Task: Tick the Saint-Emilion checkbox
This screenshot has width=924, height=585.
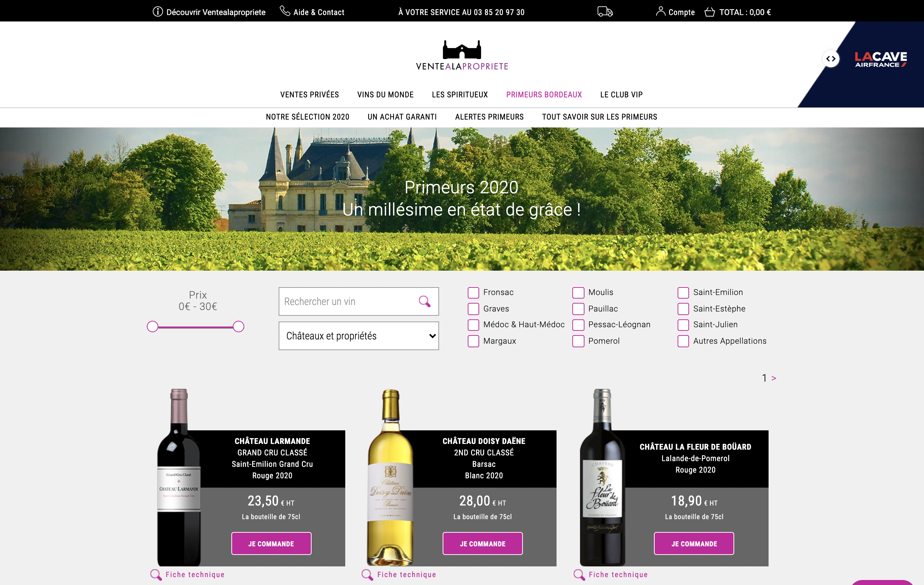Action: [x=683, y=292]
